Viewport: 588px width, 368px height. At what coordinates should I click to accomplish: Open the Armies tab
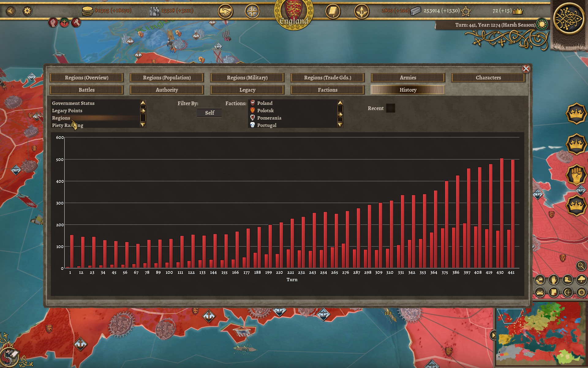click(408, 78)
